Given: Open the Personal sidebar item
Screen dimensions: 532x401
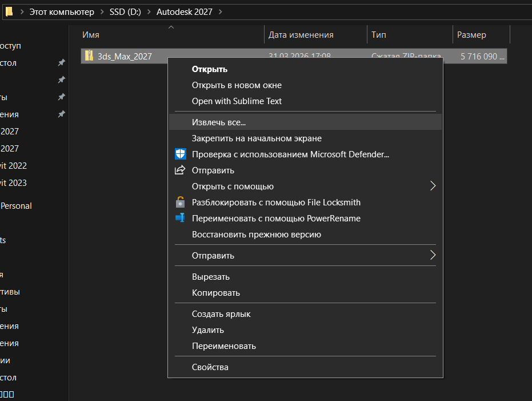Looking at the screenshot, I should coord(16,206).
